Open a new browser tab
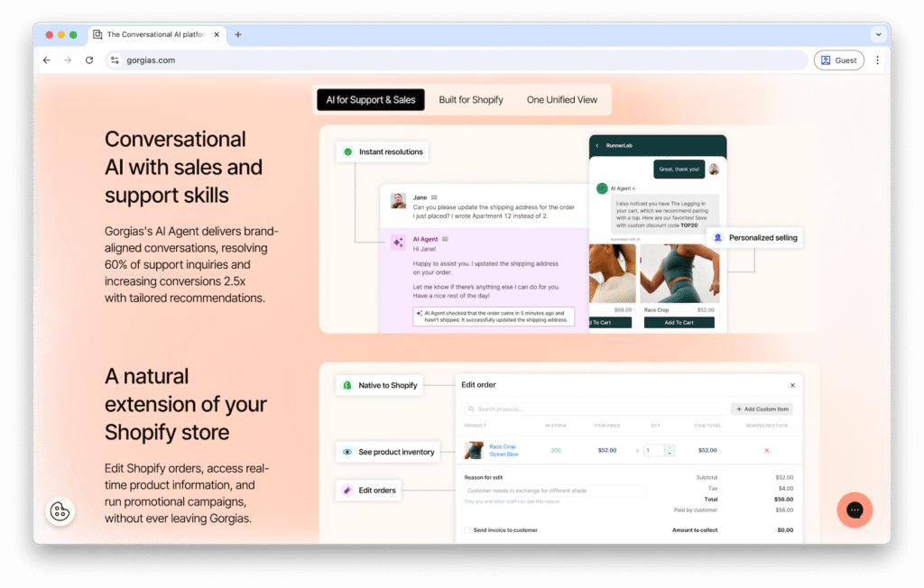 tap(238, 34)
